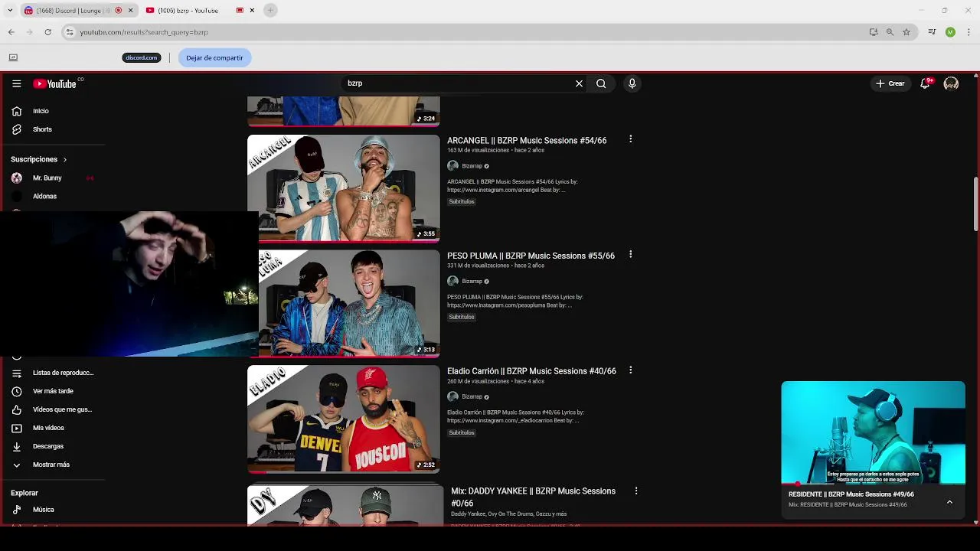
Task: Click Dejar de compartir button
Action: [x=214, y=57]
